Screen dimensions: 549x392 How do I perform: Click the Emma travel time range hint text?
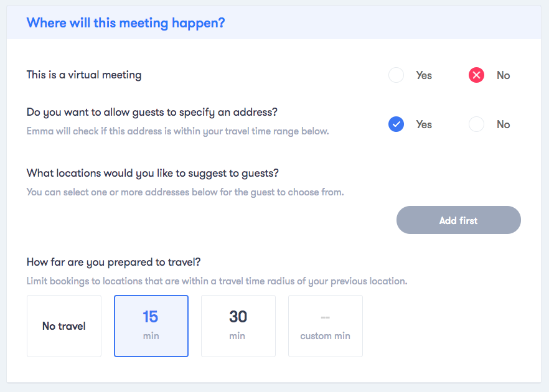pos(178,131)
